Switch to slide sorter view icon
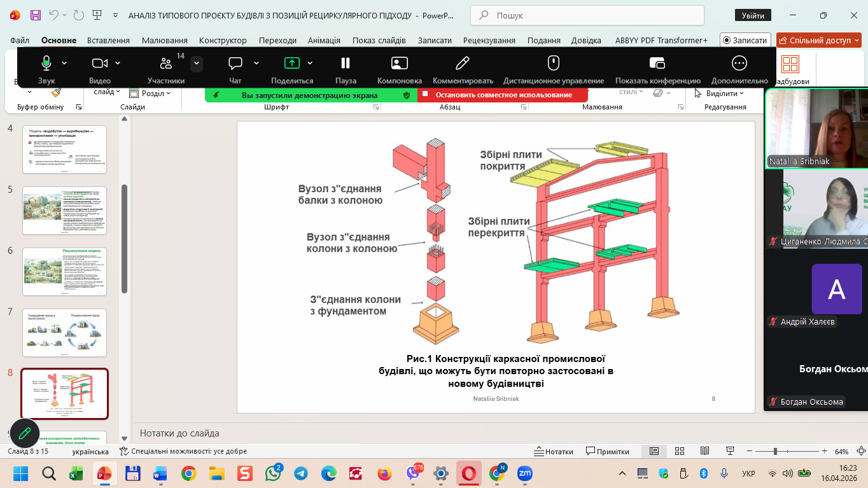This screenshot has width=868, height=488. click(680, 451)
